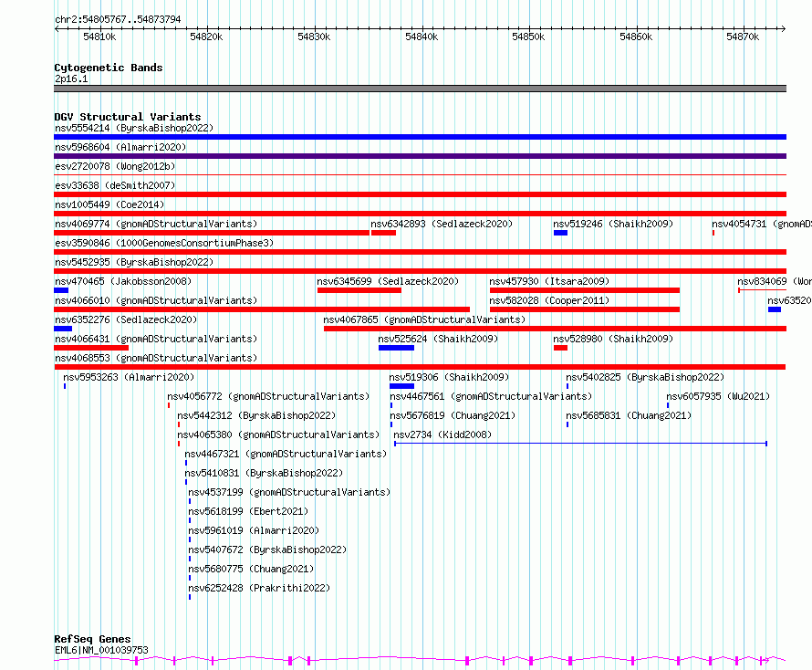The width and height of the screenshot is (812, 670).
Task: Click nsv5676819 (Chuang2021) label
Action: click(x=453, y=415)
